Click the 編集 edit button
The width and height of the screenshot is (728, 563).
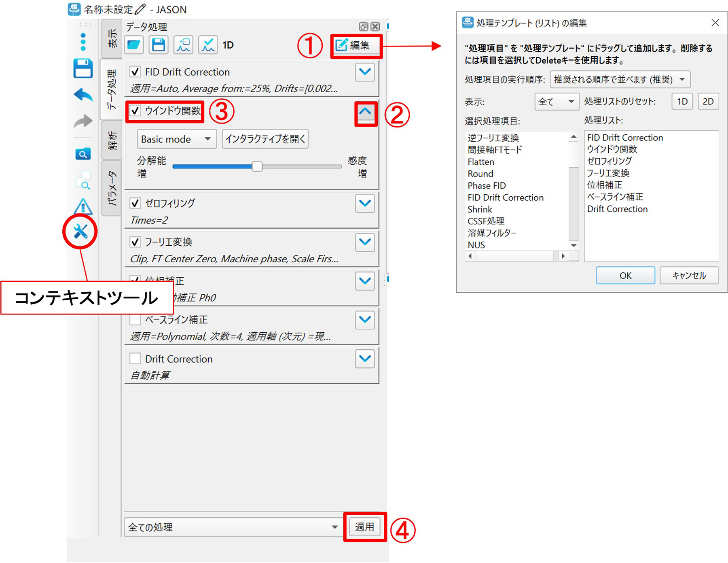click(356, 45)
